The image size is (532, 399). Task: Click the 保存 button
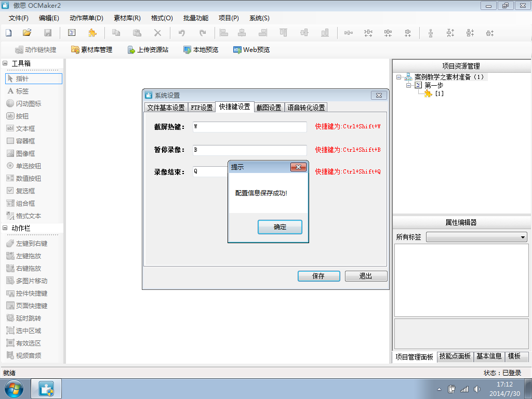318,276
